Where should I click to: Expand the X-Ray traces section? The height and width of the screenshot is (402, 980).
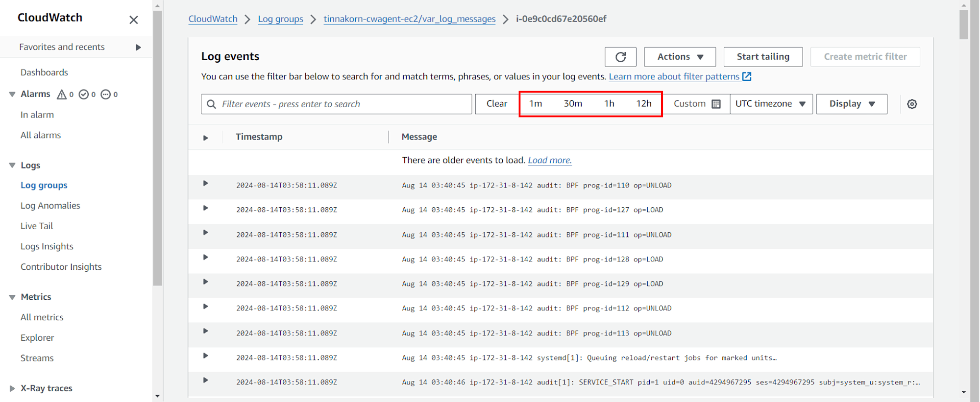coord(12,388)
